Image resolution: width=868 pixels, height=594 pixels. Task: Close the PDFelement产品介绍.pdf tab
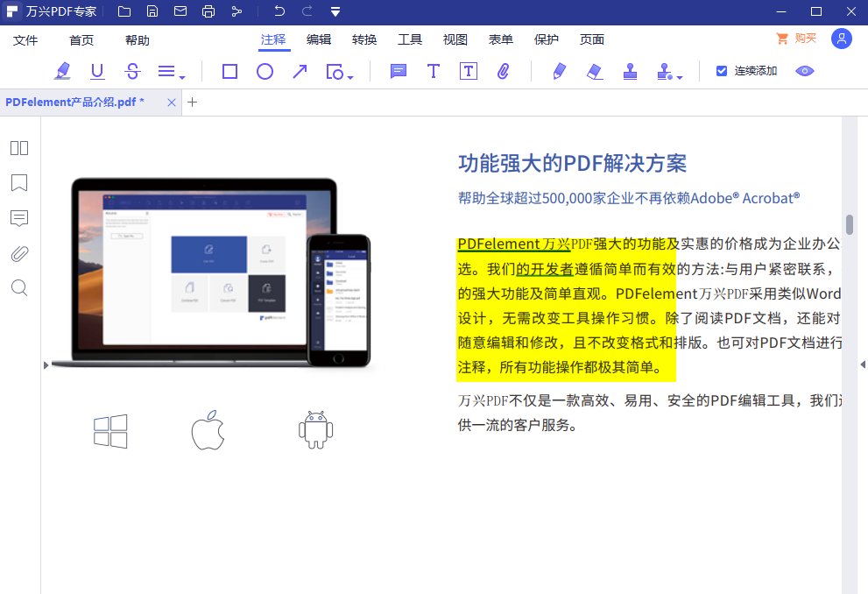click(x=172, y=103)
